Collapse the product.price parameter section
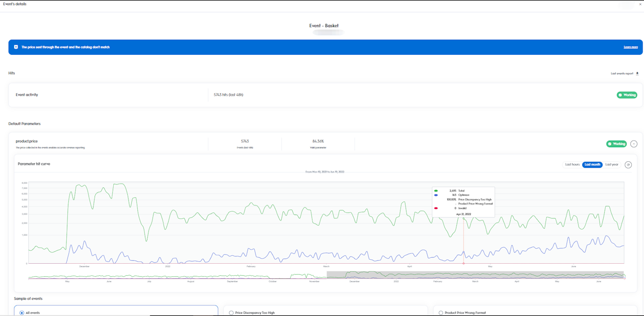 633,144
